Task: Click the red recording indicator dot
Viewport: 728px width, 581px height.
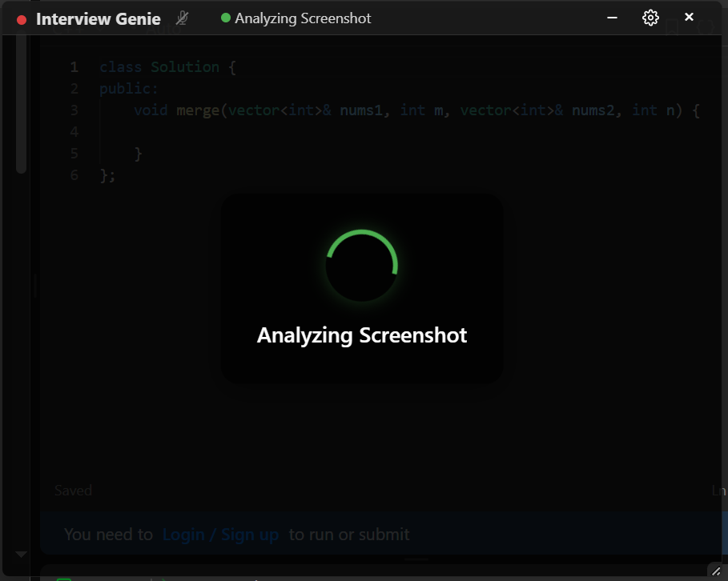Action: 22,20
